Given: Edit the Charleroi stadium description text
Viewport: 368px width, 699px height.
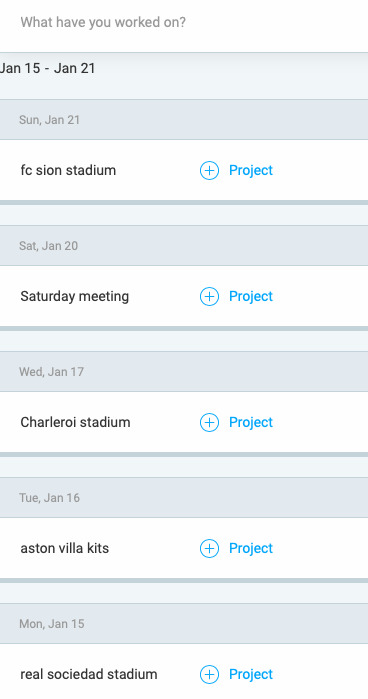Looking at the screenshot, I should 75,423.
